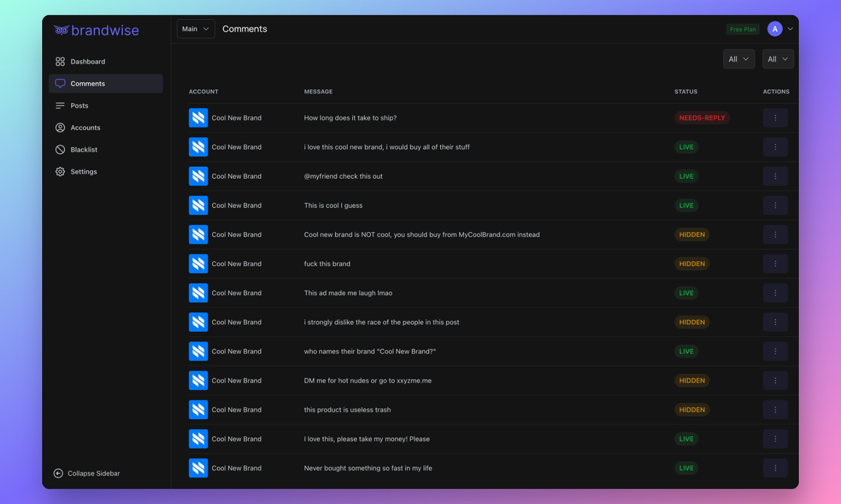This screenshot has height=504, width=841.
Task: Select message "who names their brand "Cool New Brand?""
Action: [370, 352]
